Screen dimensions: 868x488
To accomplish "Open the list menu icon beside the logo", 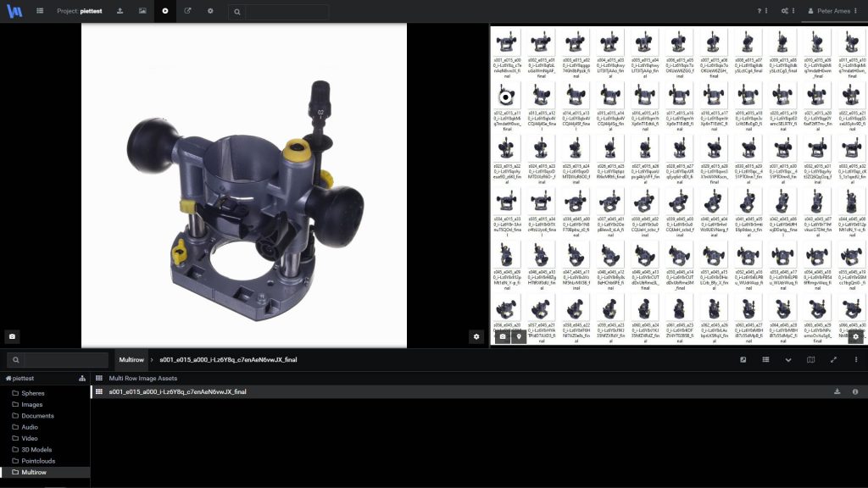I will tap(40, 11).
